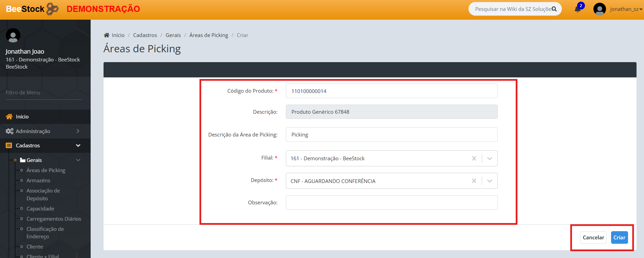644x258 pixels.
Task: Click the Cancelar button
Action: click(x=593, y=238)
